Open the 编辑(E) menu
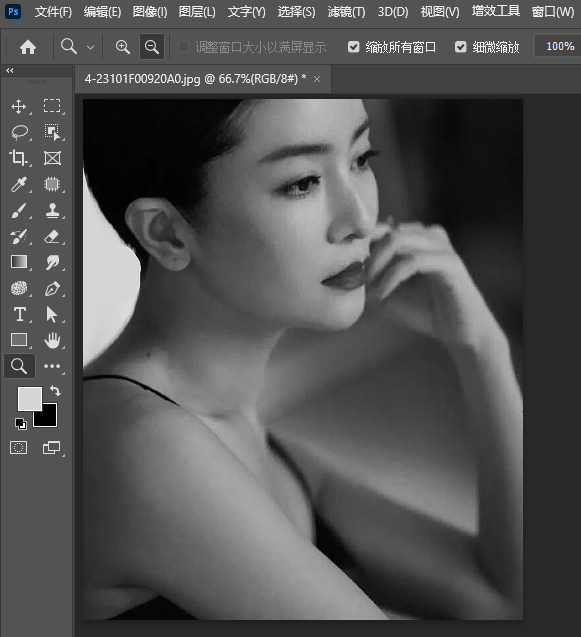 (x=102, y=12)
